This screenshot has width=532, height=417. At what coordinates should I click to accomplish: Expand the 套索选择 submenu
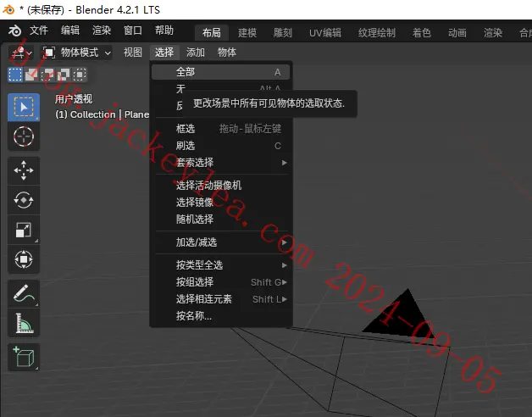click(220, 163)
